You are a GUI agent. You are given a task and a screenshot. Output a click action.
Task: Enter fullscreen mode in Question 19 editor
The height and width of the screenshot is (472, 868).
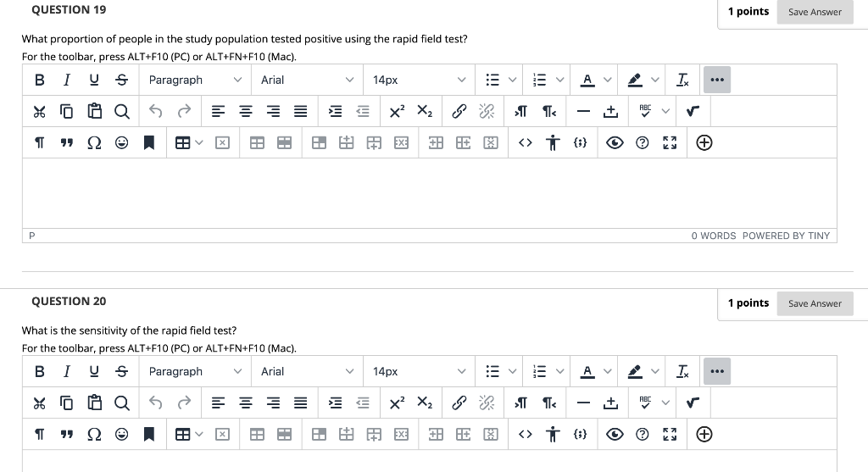click(x=670, y=142)
